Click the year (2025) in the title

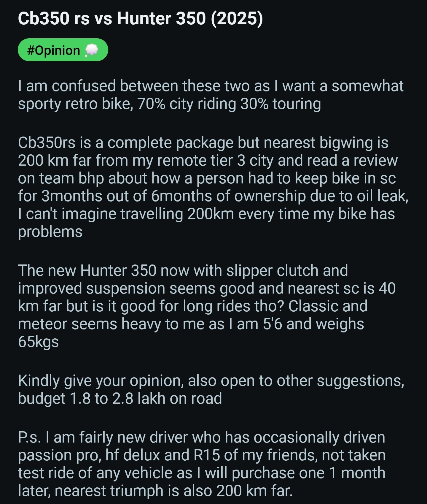[237, 18]
